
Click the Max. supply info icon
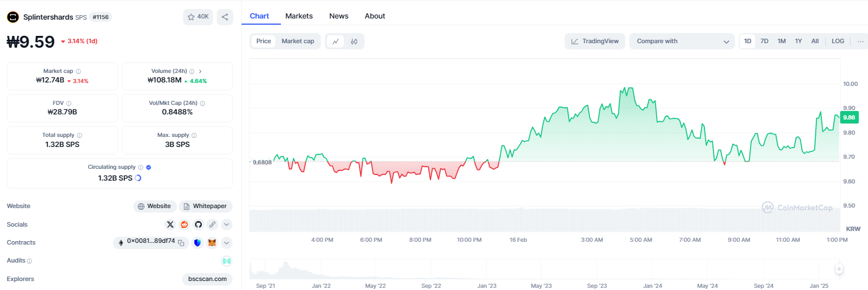click(194, 135)
